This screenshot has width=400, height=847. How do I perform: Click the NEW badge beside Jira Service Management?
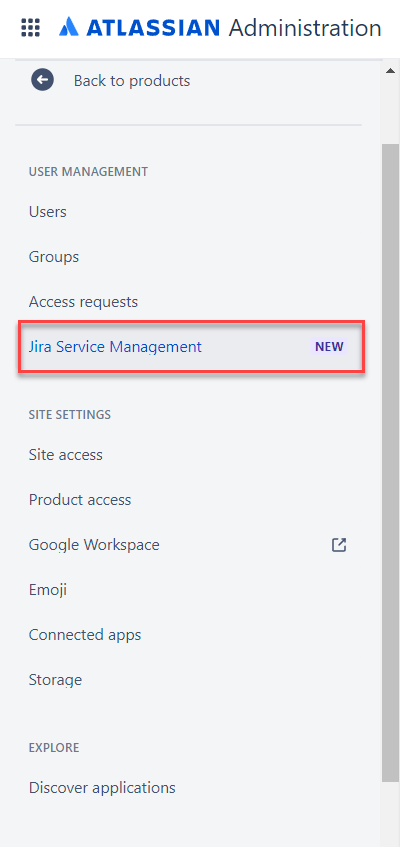329,347
